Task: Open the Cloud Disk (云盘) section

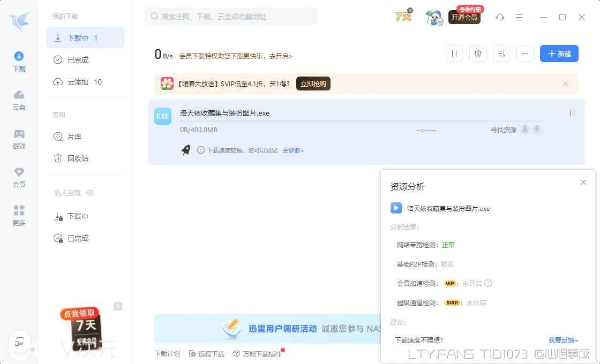Action: tap(19, 100)
